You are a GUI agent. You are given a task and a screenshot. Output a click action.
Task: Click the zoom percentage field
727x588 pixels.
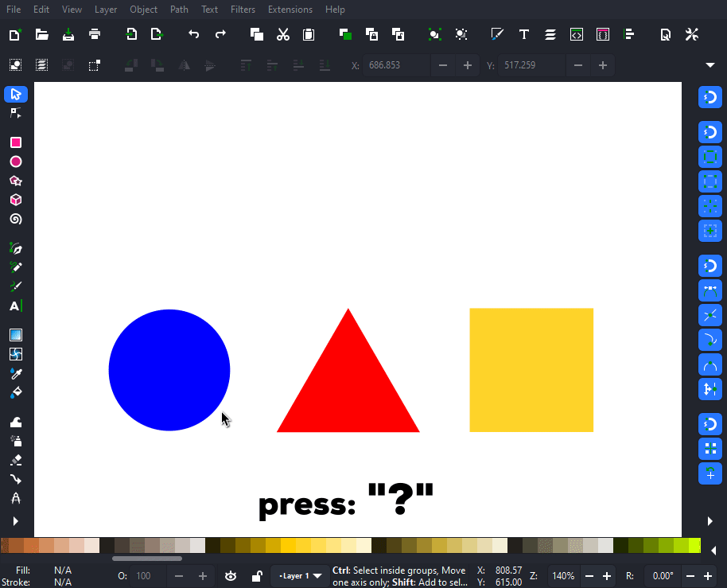coord(564,576)
